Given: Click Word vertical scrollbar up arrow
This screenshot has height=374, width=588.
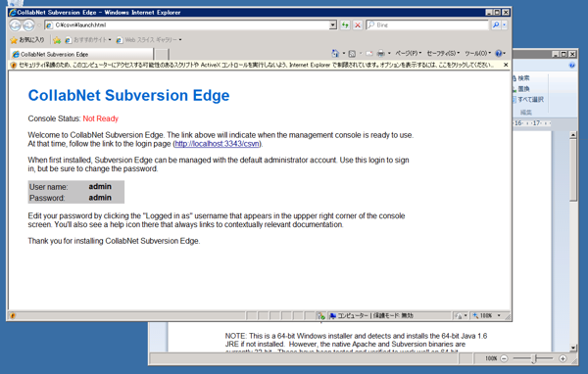Looking at the screenshot, I should pos(573,135).
